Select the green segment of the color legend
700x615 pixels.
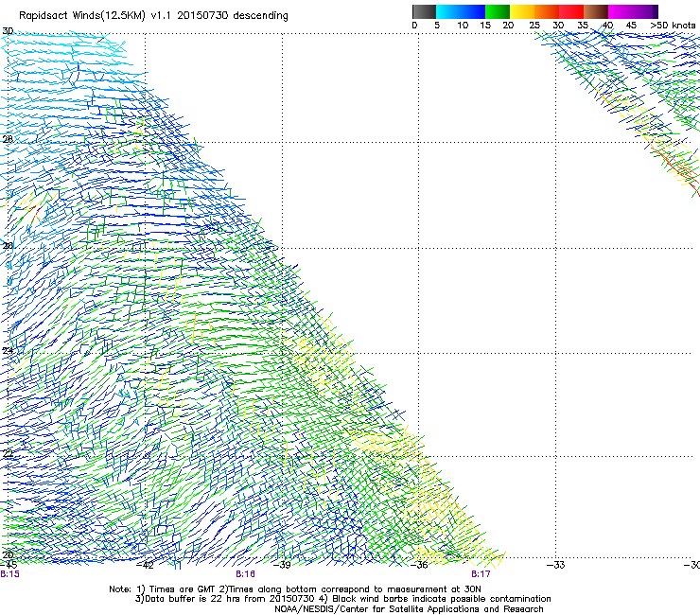click(x=498, y=11)
